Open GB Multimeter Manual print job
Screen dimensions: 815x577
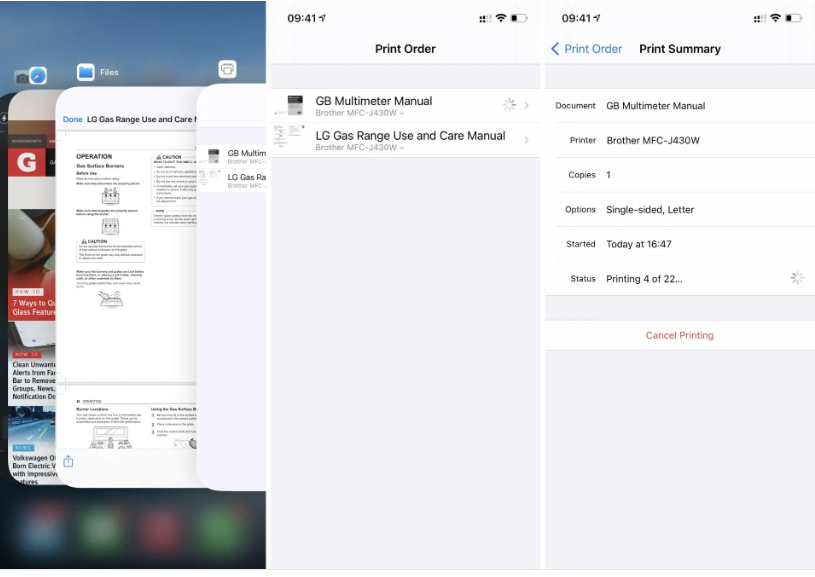[x=405, y=106]
